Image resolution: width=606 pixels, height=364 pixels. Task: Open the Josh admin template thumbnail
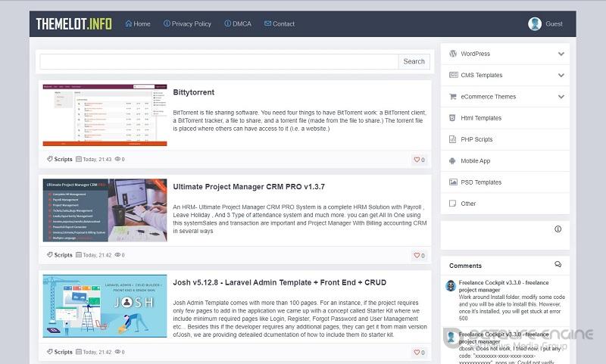(x=105, y=306)
